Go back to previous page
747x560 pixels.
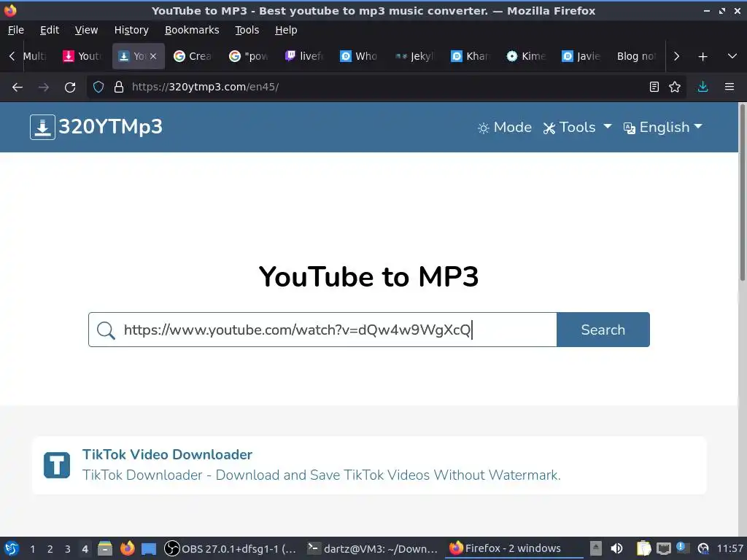point(18,87)
